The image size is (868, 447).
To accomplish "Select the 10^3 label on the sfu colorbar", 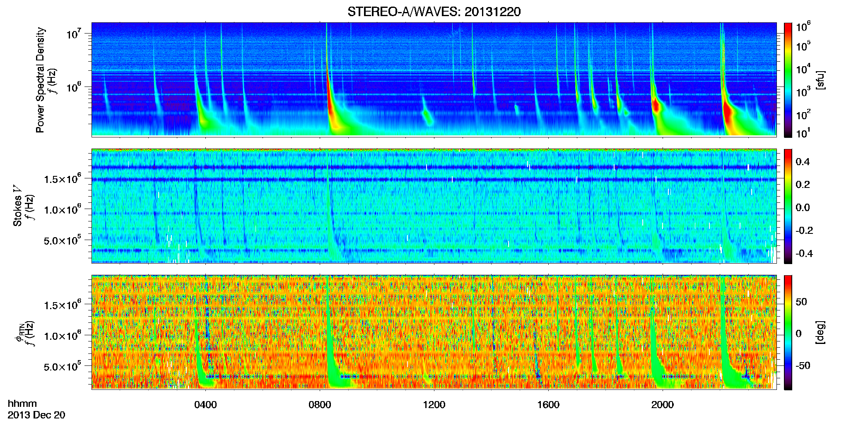I will pyautogui.click(x=803, y=91).
